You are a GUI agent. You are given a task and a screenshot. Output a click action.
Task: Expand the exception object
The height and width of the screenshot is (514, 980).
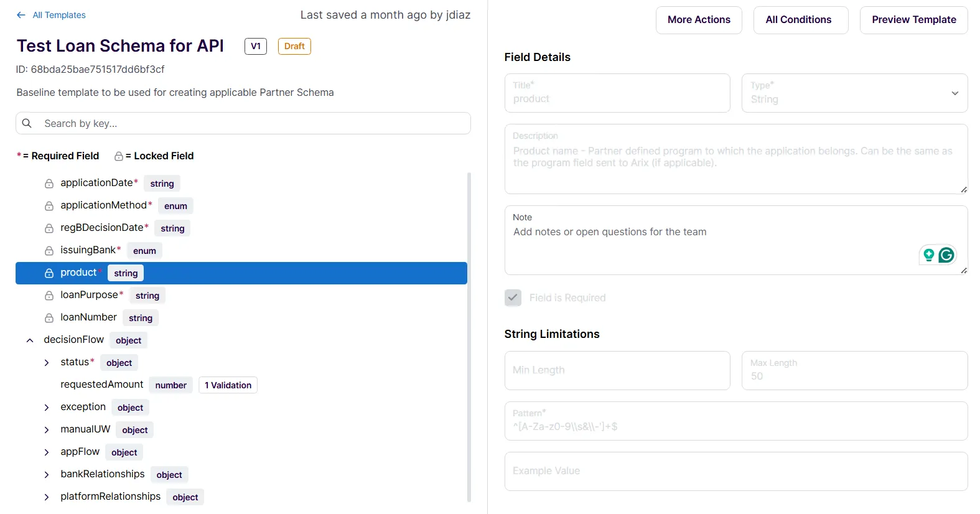pos(47,408)
